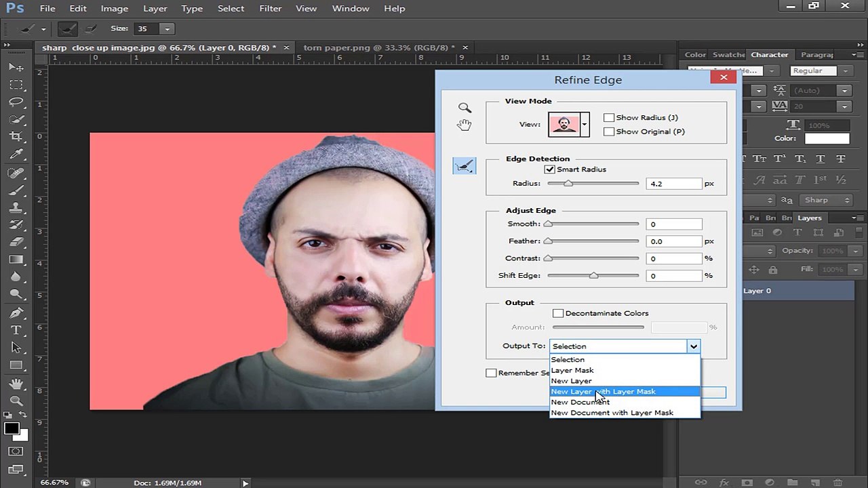The height and width of the screenshot is (488, 868).
Task: Toggle underline text style in Character panel
Action: pyautogui.click(x=821, y=159)
